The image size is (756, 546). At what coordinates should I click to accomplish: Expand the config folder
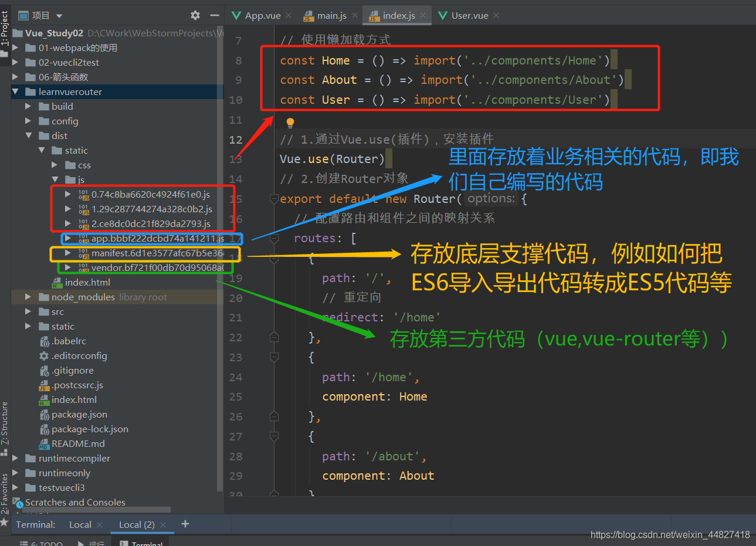28,121
